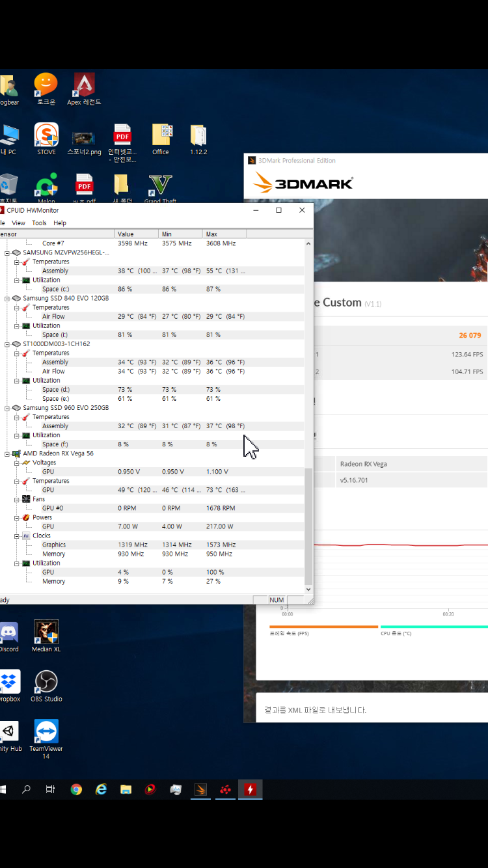This screenshot has height=868, width=488.
Task: Click the NUM indicator in status bar
Action: click(x=277, y=600)
